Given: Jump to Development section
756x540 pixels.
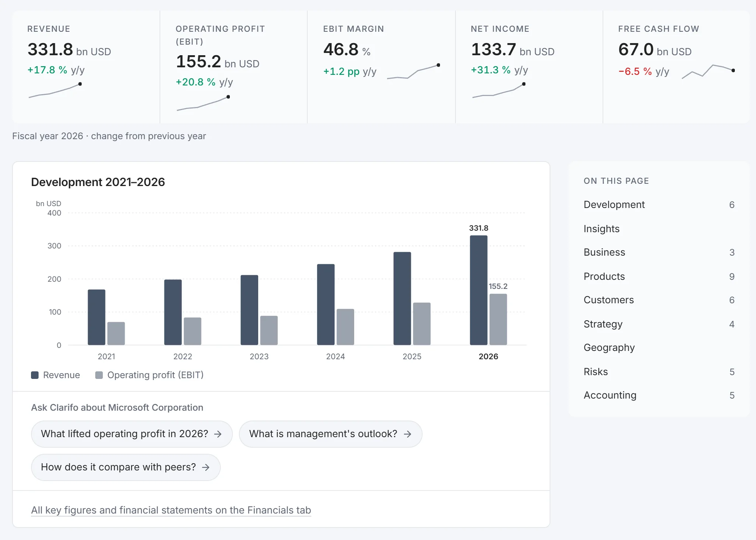Looking at the screenshot, I should pyautogui.click(x=659, y=205).
